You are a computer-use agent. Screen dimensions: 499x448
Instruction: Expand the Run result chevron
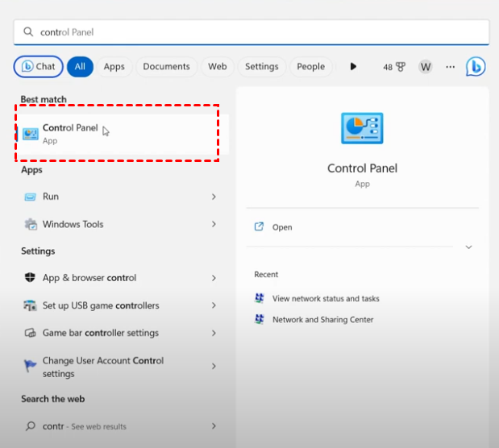point(214,197)
